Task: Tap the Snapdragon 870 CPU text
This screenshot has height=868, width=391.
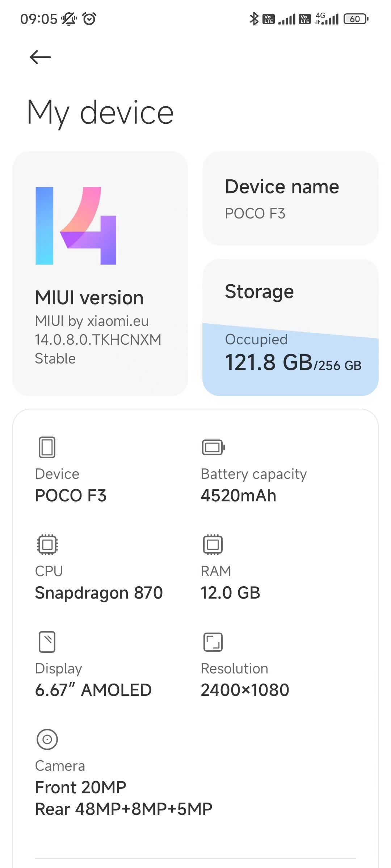Action: (99, 593)
